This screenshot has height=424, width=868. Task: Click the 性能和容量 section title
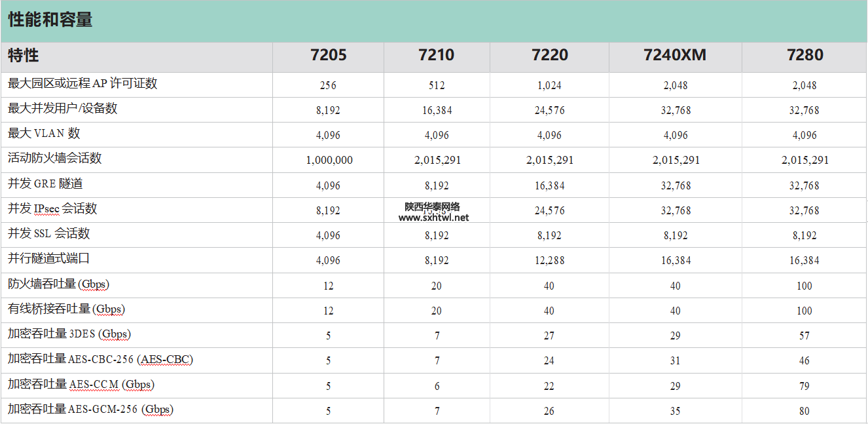[50, 20]
